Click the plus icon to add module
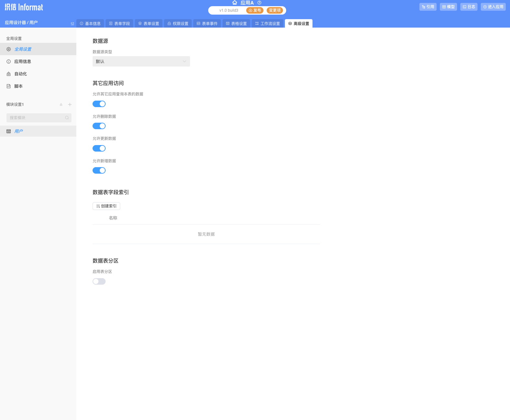 70,105
